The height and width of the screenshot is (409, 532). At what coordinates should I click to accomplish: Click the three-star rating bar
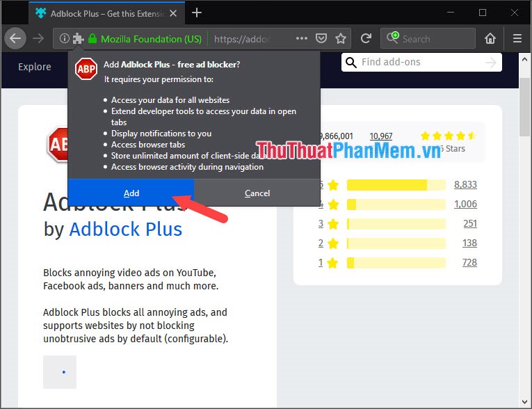(396, 224)
